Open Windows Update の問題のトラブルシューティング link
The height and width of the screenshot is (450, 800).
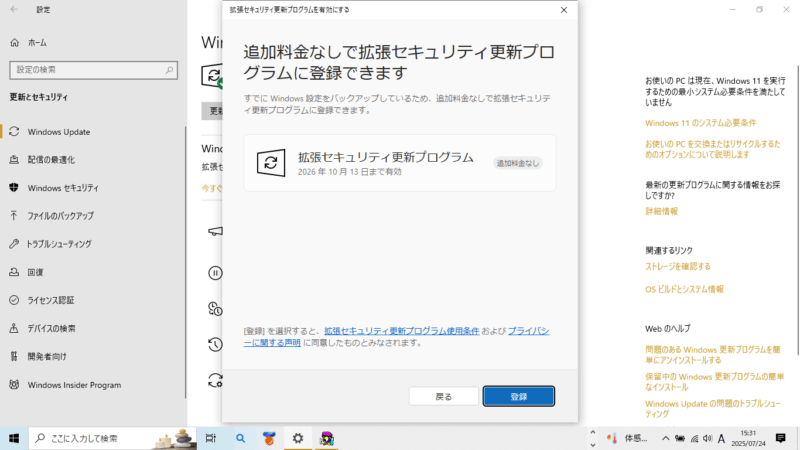(x=713, y=409)
